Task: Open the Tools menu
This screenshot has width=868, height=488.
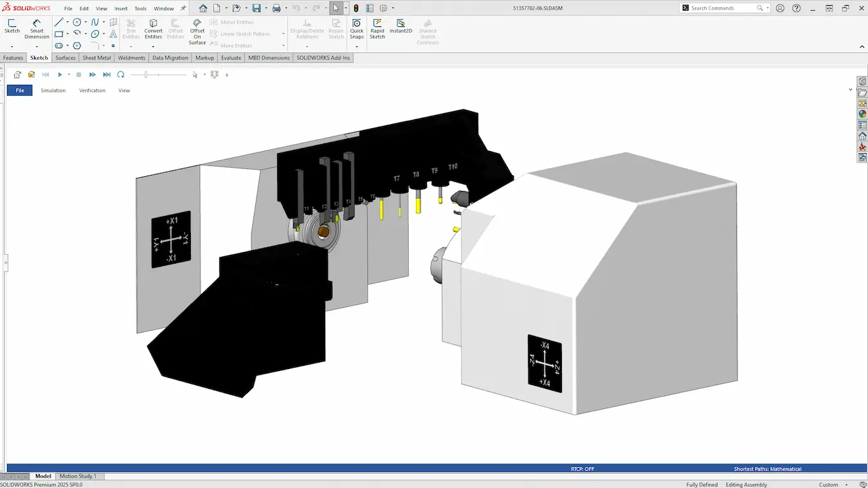Action: (x=140, y=8)
